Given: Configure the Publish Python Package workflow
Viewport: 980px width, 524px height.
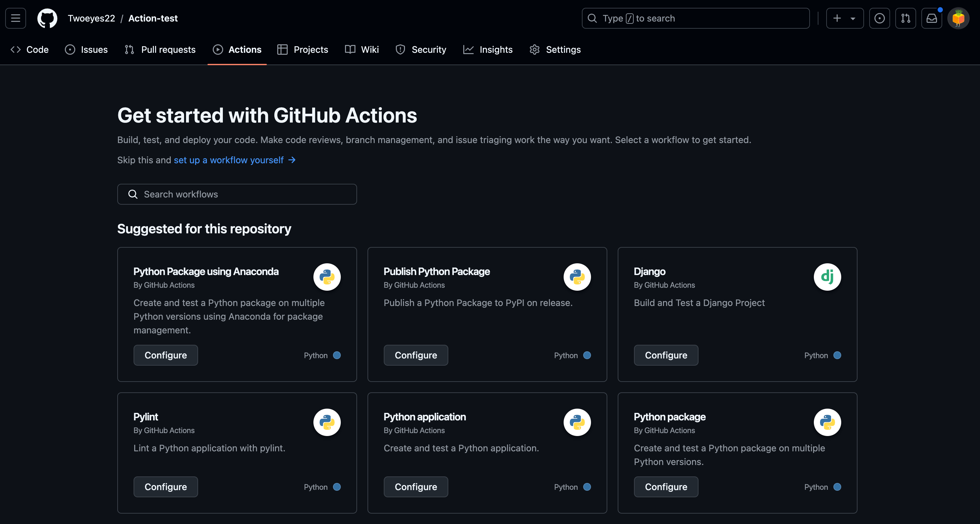Looking at the screenshot, I should [416, 355].
